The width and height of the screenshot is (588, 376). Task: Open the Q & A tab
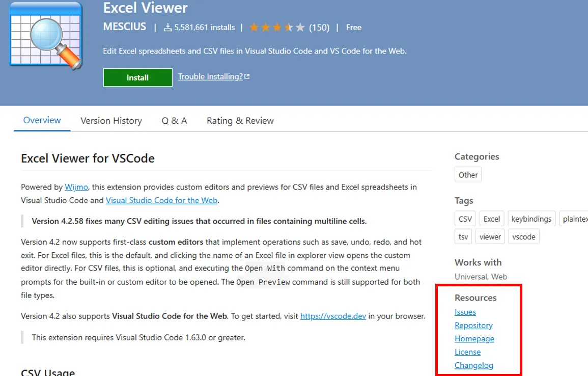tap(174, 121)
